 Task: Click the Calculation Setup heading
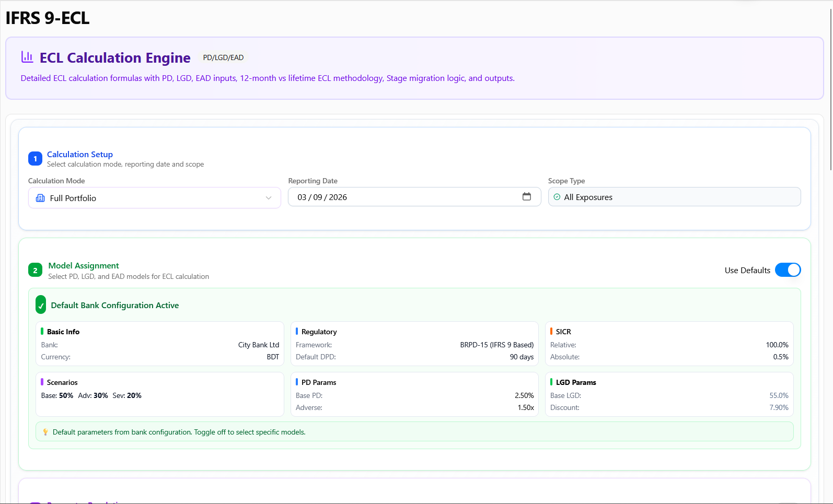[80, 154]
